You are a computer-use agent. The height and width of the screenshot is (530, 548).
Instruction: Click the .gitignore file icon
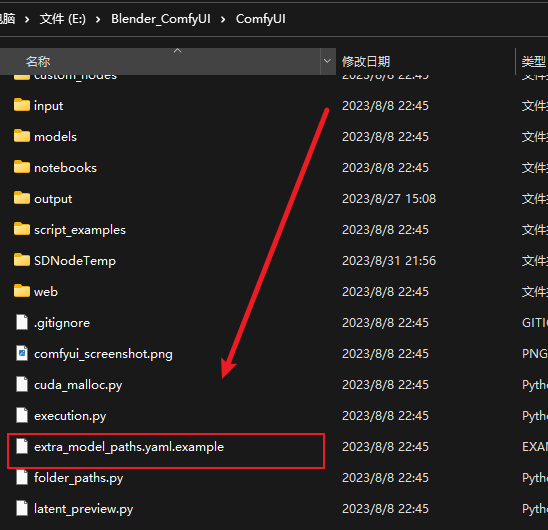22,322
